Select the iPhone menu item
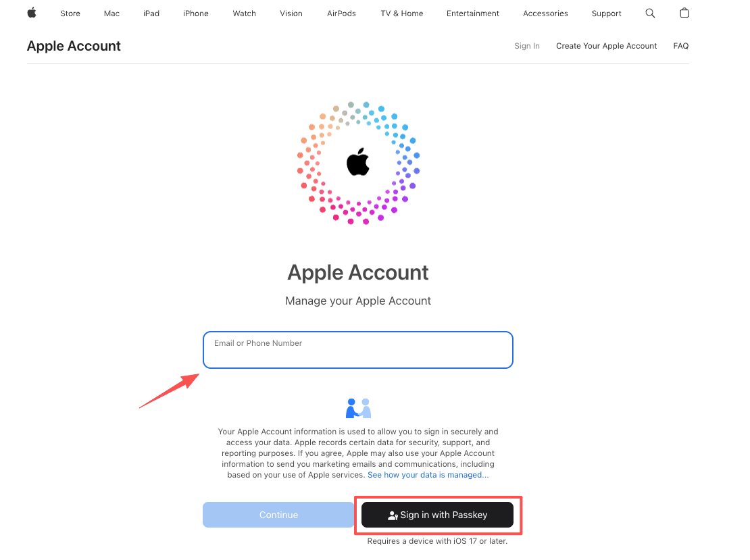The image size is (750, 560). (195, 13)
